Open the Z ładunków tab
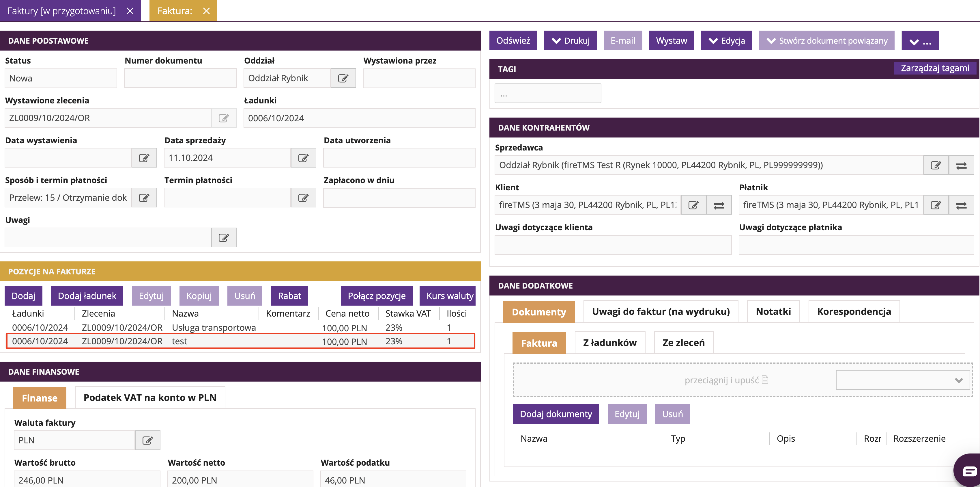The height and width of the screenshot is (487, 980). 609,343
